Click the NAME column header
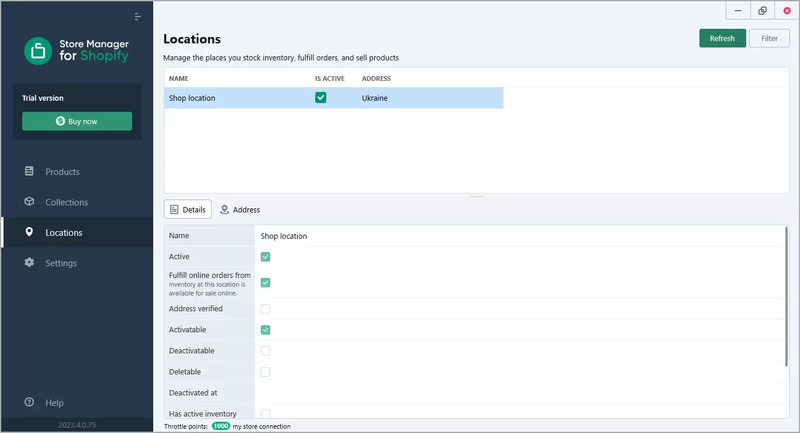 tap(179, 79)
